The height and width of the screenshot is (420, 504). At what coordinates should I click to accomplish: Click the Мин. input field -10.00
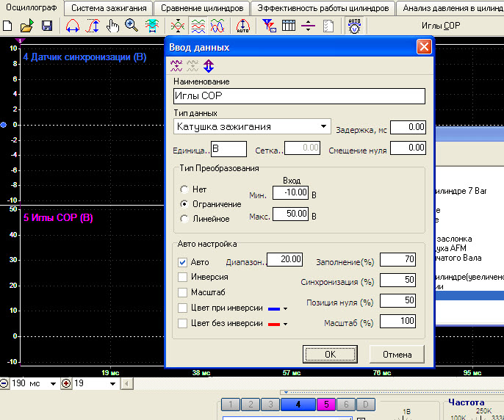(291, 192)
